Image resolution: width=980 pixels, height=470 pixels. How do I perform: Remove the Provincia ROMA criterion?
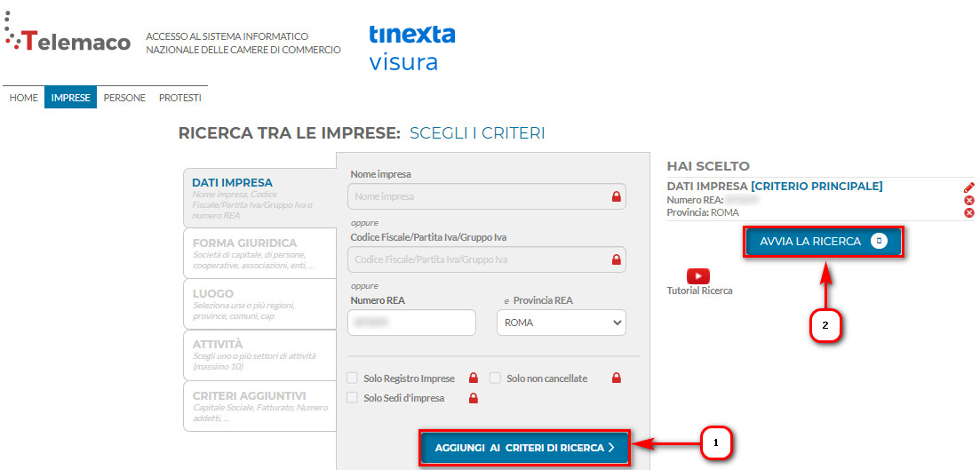tap(969, 212)
